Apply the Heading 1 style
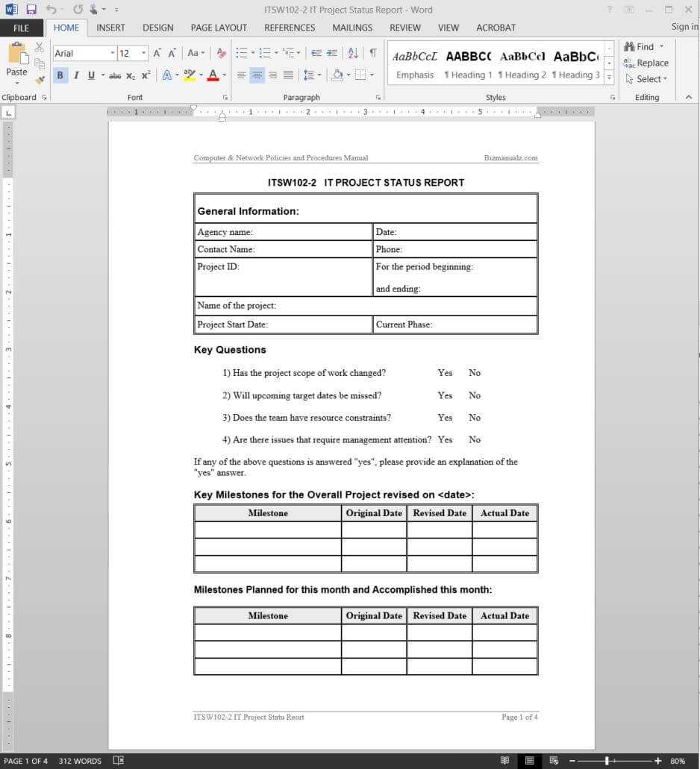The width and height of the screenshot is (700, 769). [468, 75]
